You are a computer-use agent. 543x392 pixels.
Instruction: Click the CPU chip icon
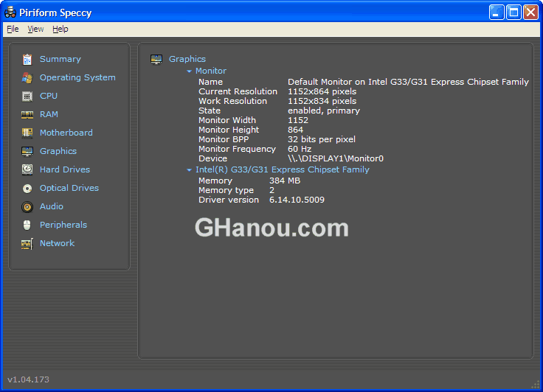[x=27, y=97]
